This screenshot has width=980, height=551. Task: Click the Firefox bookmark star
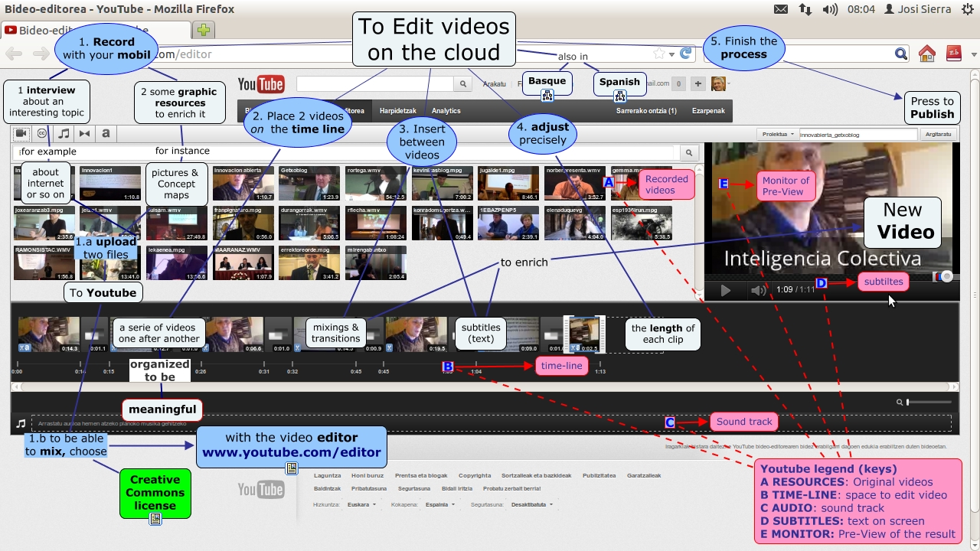pyautogui.click(x=659, y=54)
